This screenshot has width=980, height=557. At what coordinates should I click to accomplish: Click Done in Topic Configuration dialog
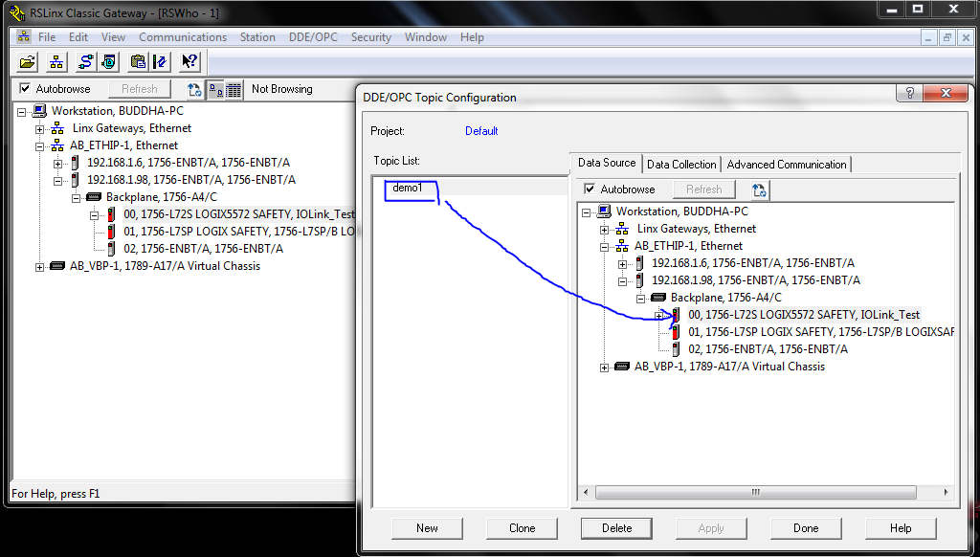tap(806, 528)
